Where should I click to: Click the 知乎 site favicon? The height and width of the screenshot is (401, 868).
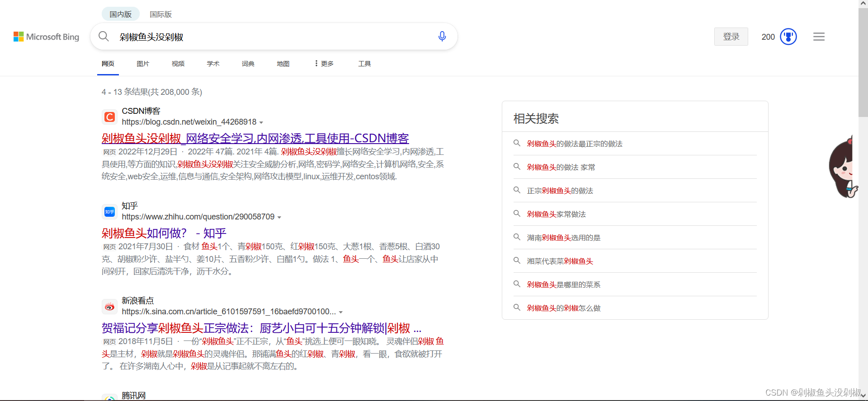click(109, 212)
